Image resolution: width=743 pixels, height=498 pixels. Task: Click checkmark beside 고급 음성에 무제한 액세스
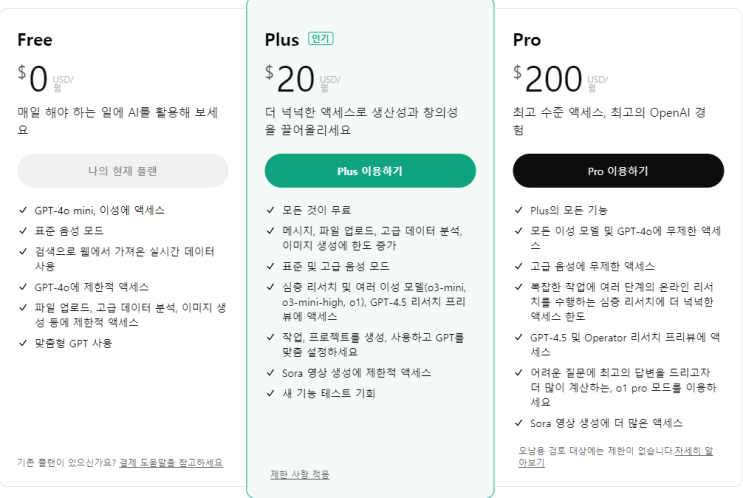518,266
